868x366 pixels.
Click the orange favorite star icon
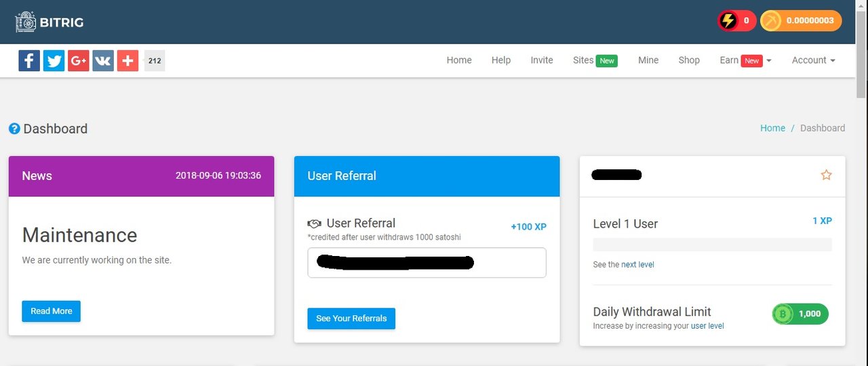826,175
